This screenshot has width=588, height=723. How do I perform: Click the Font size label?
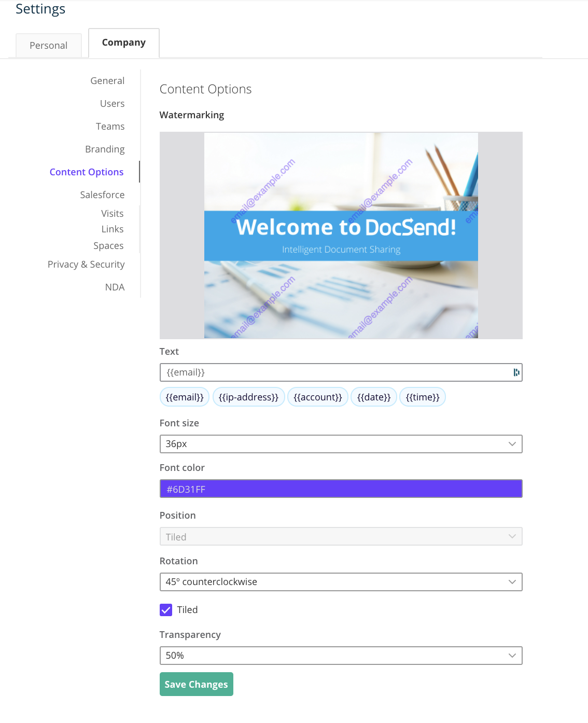click(x=179, y=423)
